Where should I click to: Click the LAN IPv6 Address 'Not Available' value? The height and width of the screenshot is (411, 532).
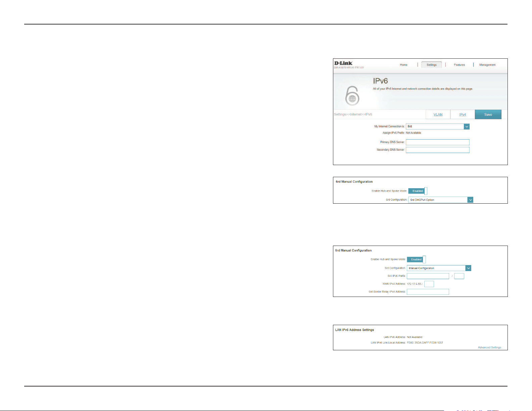point(415,337)
